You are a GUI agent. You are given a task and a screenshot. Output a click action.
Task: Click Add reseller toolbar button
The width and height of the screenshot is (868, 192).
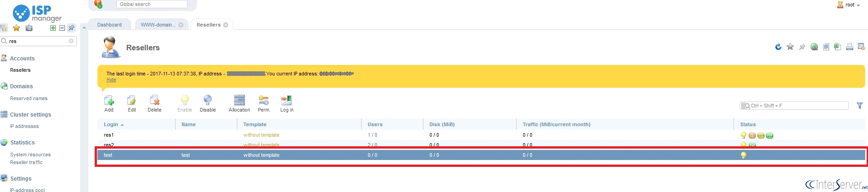click(109, 103)
